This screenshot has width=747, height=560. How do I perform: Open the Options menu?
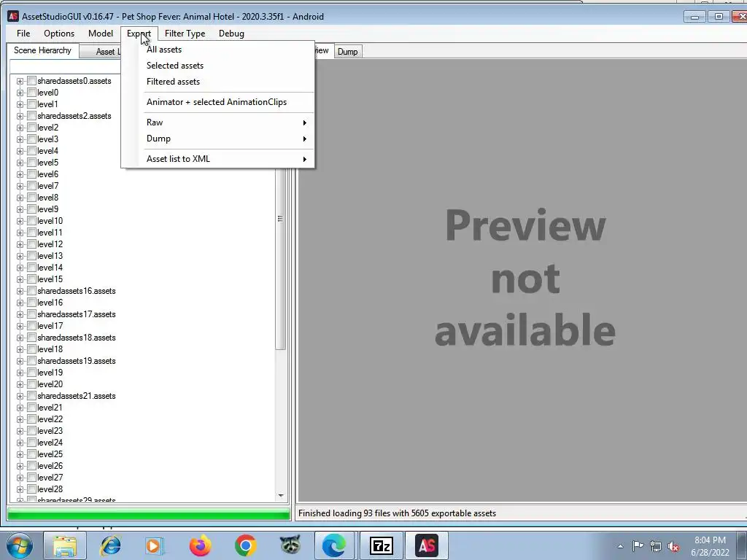59,34
